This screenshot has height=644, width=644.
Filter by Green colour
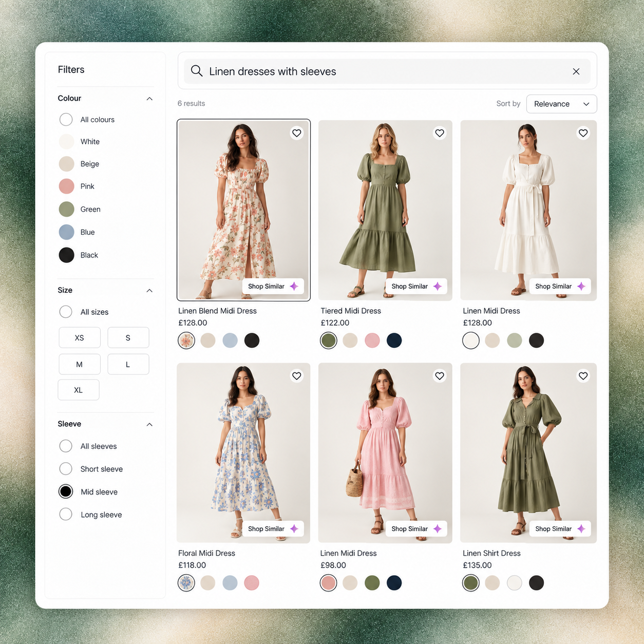(66, 209)
